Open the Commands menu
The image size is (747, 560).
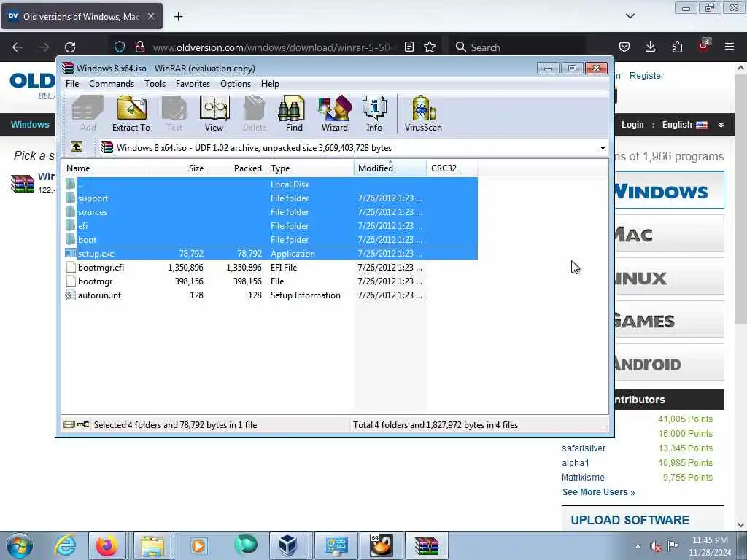(112, 84)
